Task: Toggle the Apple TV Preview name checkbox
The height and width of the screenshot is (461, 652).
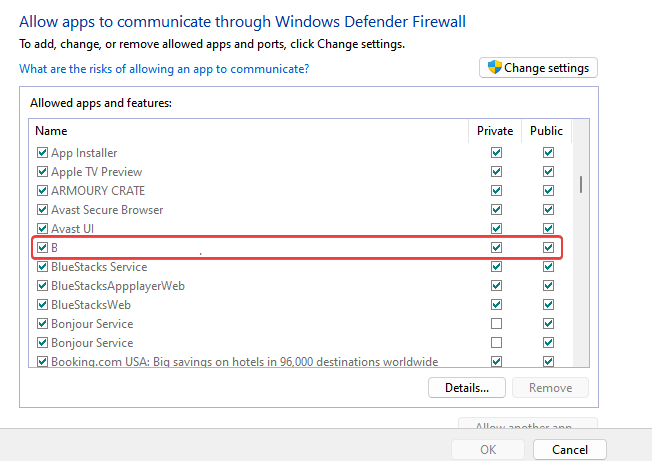Action: tap(42, 172)
